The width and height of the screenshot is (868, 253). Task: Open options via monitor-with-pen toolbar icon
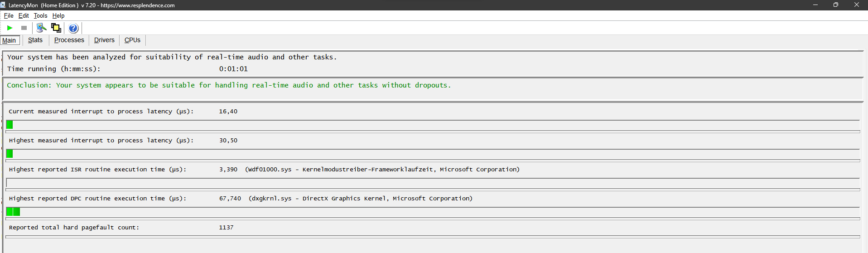click(x=41, y=28)
